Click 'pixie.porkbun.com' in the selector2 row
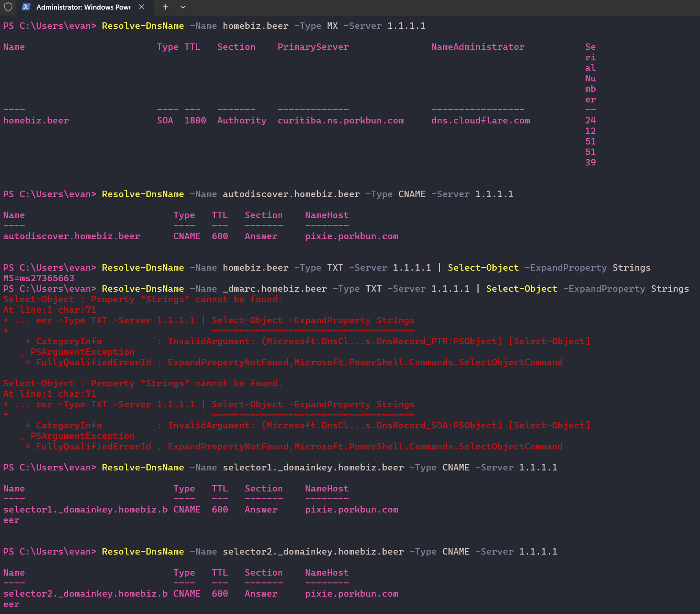 pos(352,594)
